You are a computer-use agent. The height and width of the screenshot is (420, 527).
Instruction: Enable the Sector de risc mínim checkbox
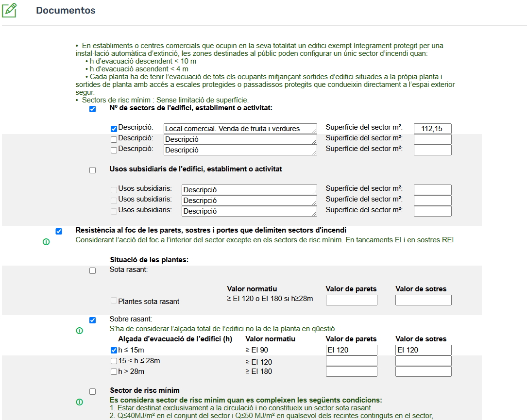[x=93, y=391]
